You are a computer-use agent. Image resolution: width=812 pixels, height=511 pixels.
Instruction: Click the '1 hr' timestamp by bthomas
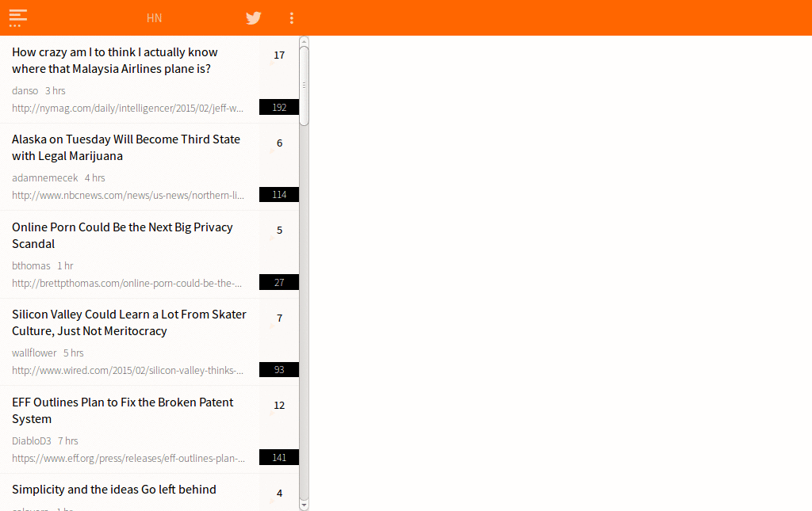pos(65,266)
